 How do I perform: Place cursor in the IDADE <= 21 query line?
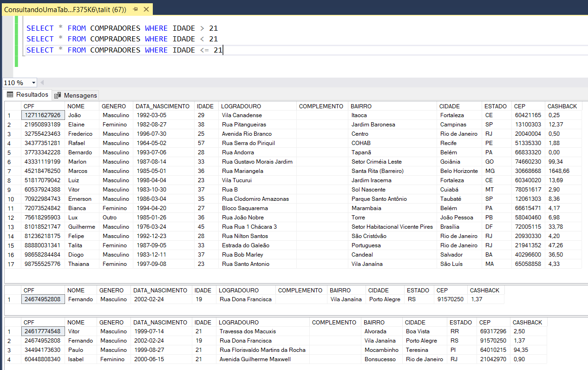pyautogui.click(x=124, y=50)
